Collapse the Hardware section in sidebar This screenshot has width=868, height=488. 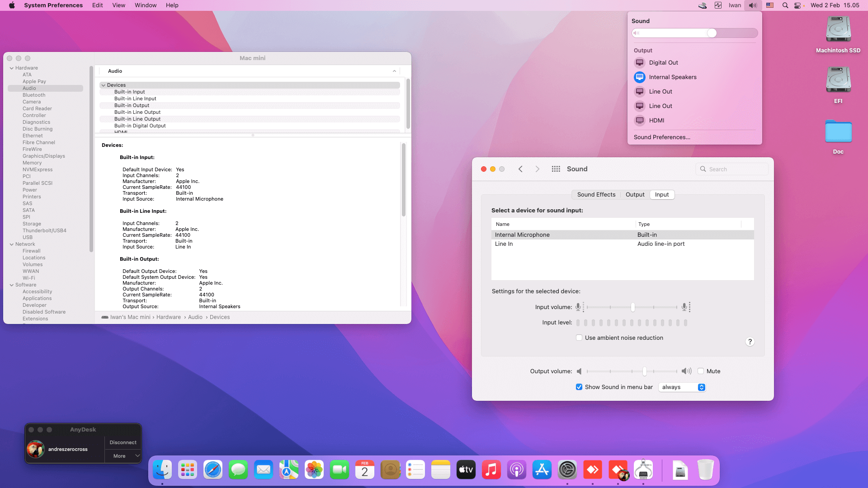click(x=12, y=68)
